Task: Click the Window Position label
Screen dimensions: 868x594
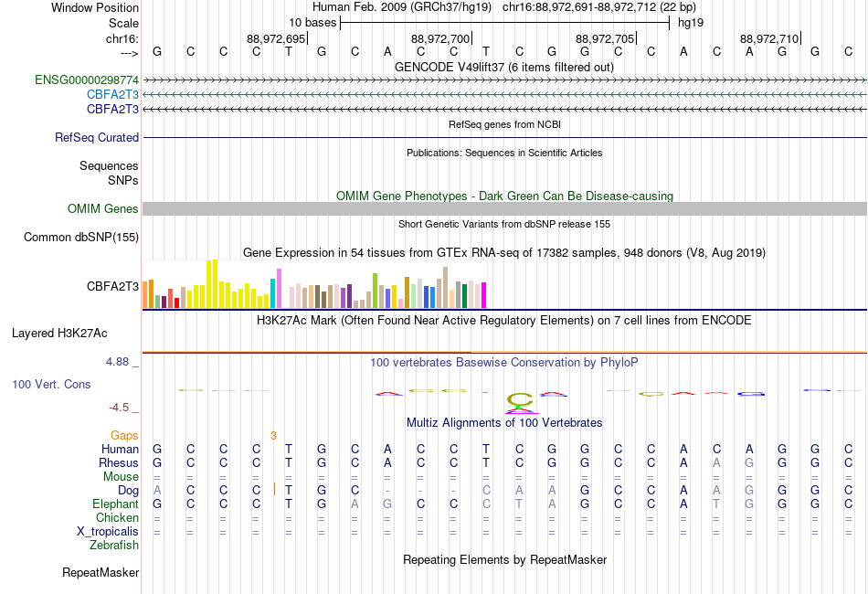Action: pyautogui.click(x=95, y=7)
